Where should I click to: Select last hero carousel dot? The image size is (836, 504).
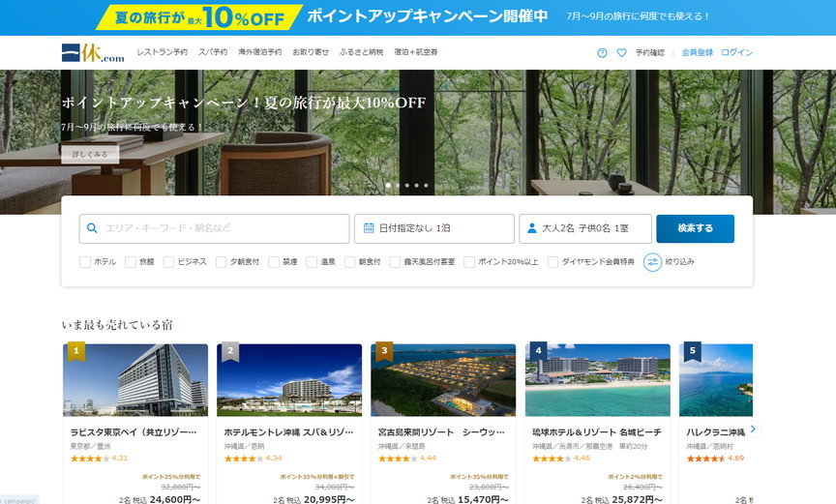(x=426, y=186)
